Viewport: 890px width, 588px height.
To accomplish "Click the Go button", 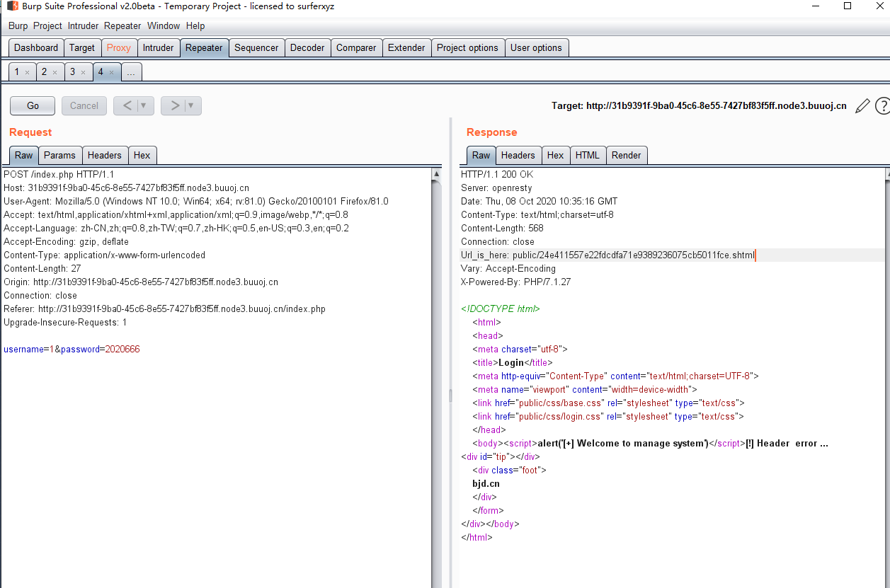I will (x=33, y=105).
